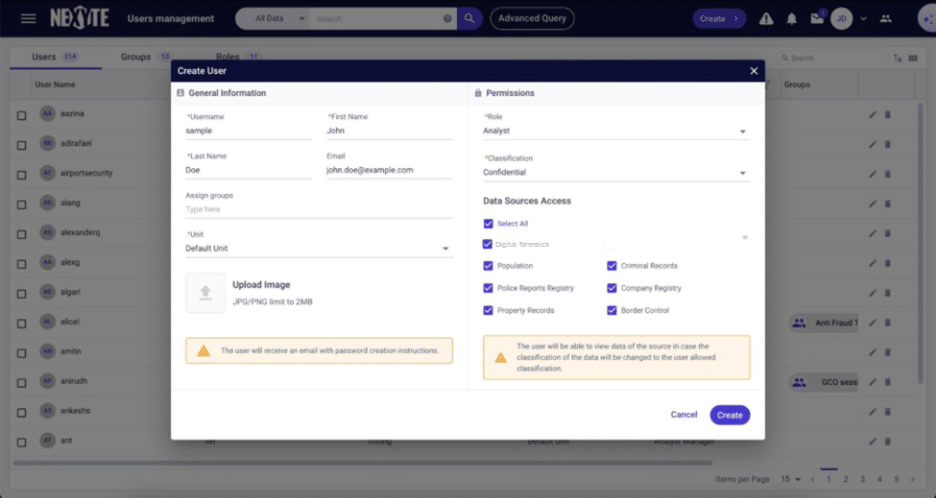Edit the ant user row pencil

873,441
